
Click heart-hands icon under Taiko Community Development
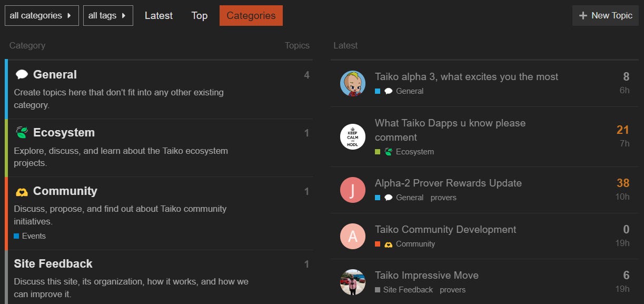[389, 244]
